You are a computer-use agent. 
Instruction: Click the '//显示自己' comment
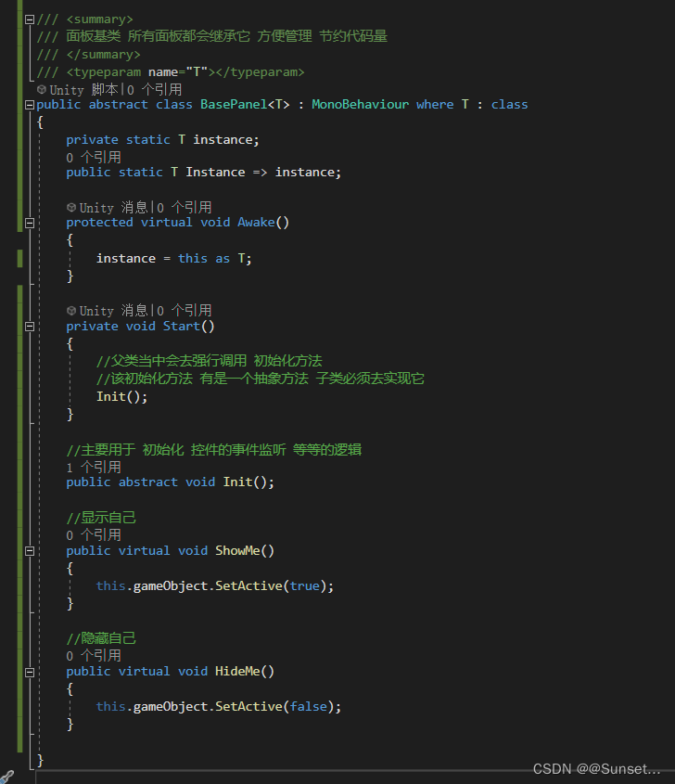(101, 518)
